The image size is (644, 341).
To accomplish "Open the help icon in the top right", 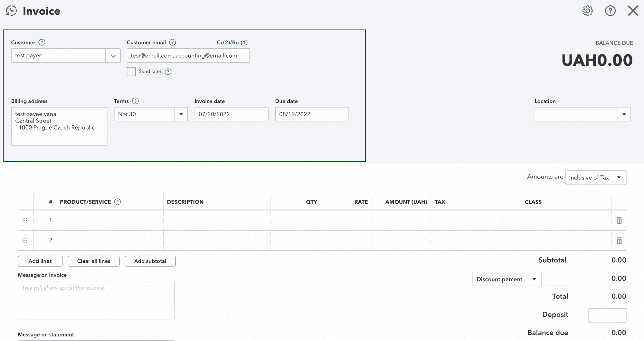I will click(610, 11).
